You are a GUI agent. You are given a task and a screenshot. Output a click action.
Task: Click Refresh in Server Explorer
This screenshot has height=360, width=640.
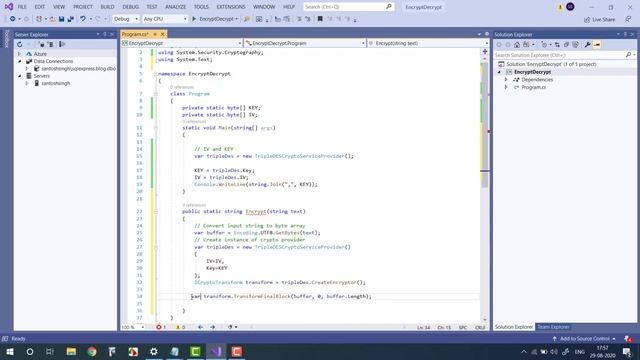point(20,44)
